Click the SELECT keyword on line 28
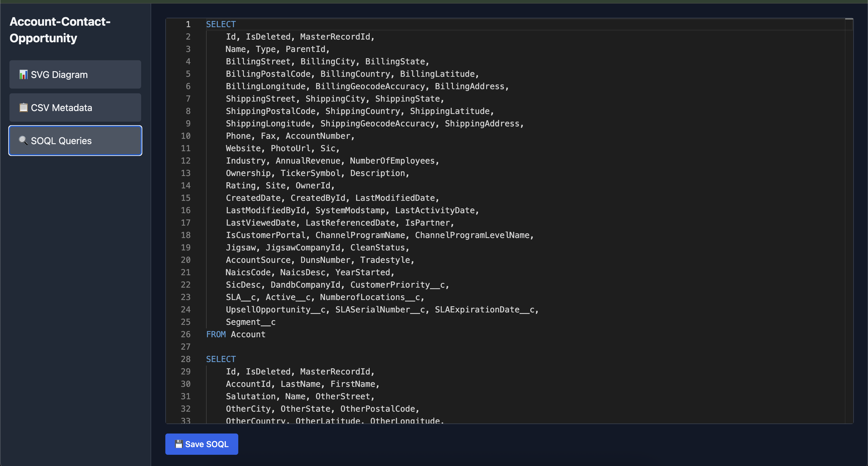Screen dimensions: 868x466 tap(221, 359)
